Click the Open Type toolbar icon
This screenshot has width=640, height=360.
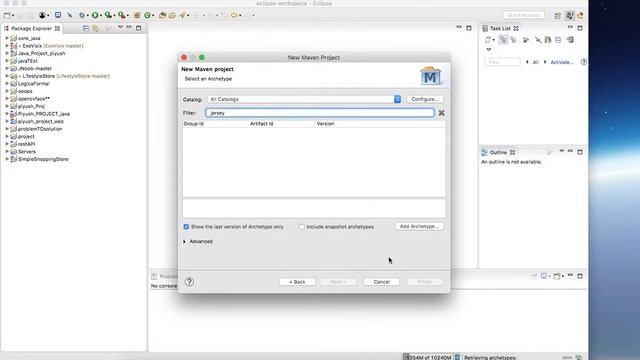coord(162,15)
